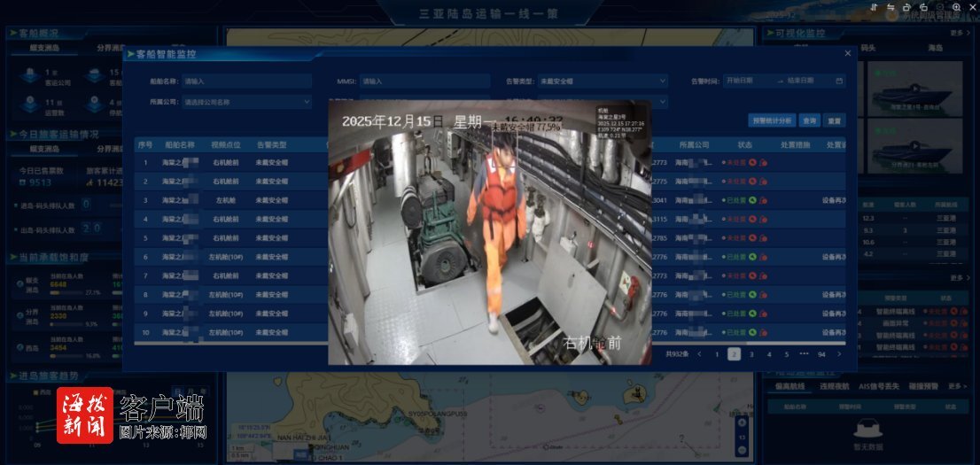Play the top ship video thumbnail

pyautogui.click(x=914, y=88)
